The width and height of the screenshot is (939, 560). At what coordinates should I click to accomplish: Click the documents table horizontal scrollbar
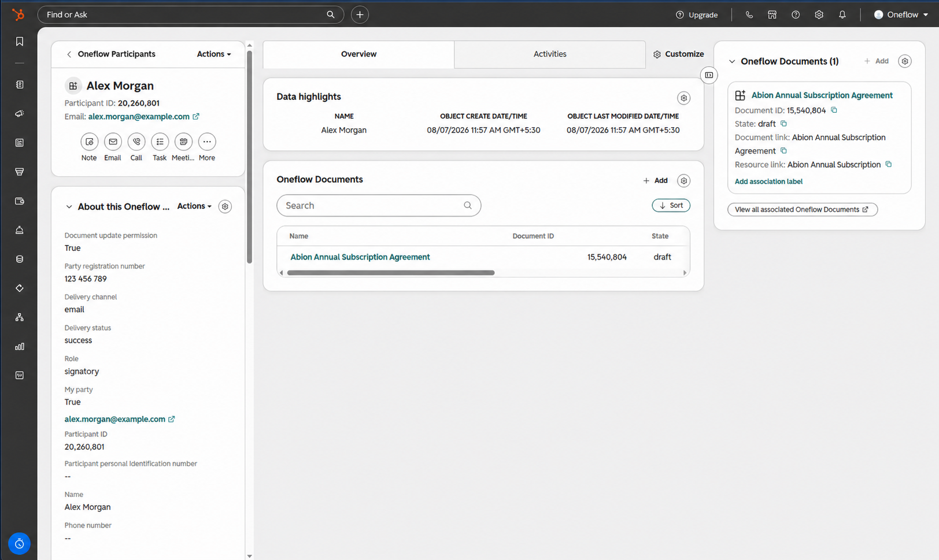click(x=391, y=273)
